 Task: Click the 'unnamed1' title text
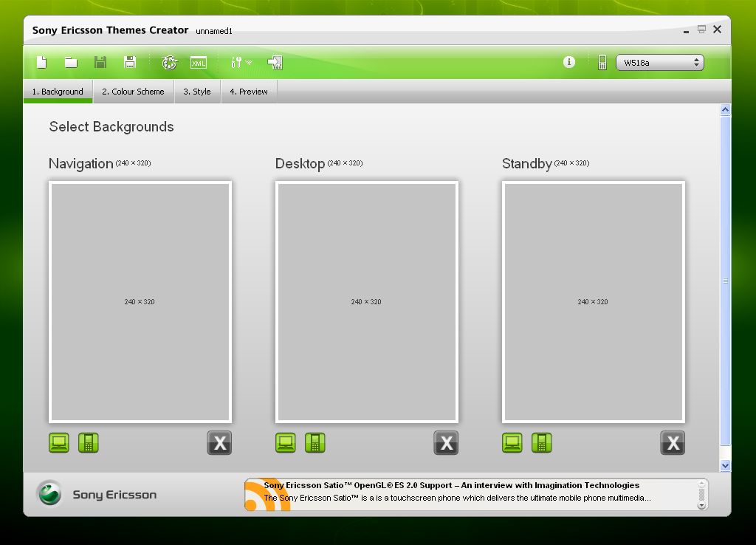tap(214, 31)
